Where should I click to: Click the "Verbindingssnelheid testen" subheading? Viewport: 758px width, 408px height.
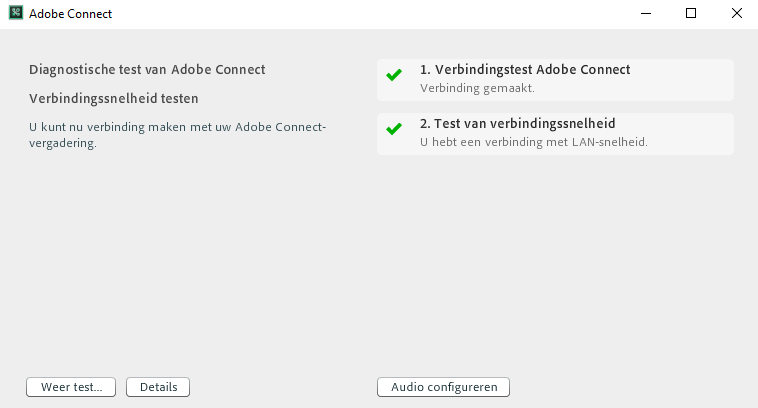[x=114, y=99]
